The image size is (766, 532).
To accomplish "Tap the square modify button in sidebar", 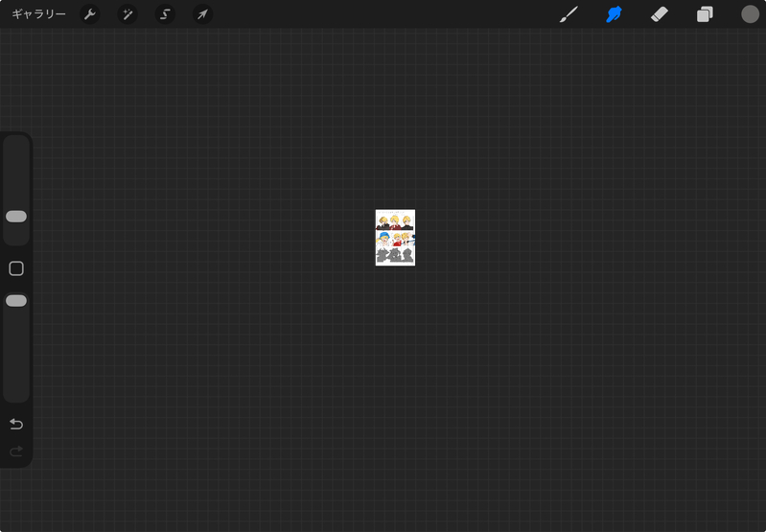I will click(x=16, y=268).
